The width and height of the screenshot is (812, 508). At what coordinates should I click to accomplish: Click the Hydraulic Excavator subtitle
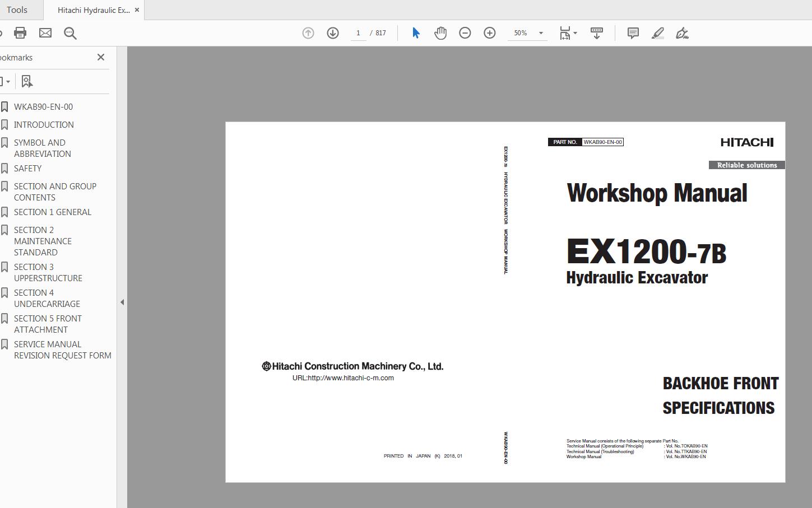(637, 278)
